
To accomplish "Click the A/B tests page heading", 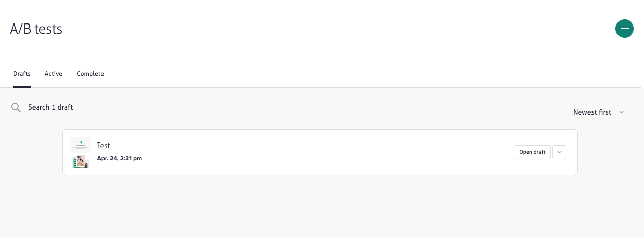I will click(36, 29).
